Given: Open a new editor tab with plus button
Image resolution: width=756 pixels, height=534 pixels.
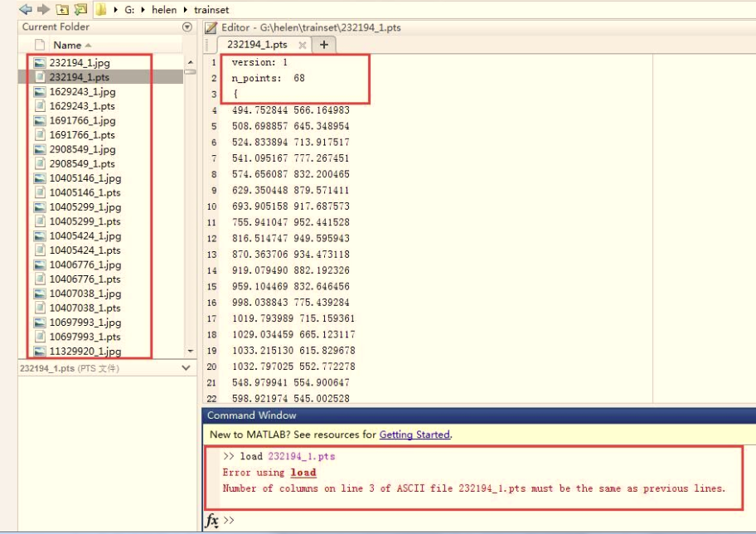Looking at the screenshot, I should (x=323, y=45).
